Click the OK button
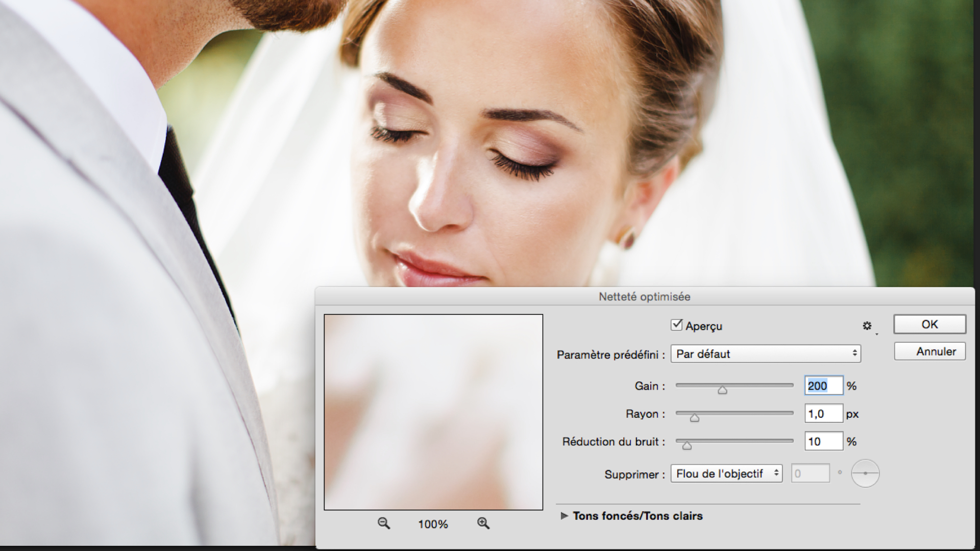The image size is (980, 551). coord(929,324)
